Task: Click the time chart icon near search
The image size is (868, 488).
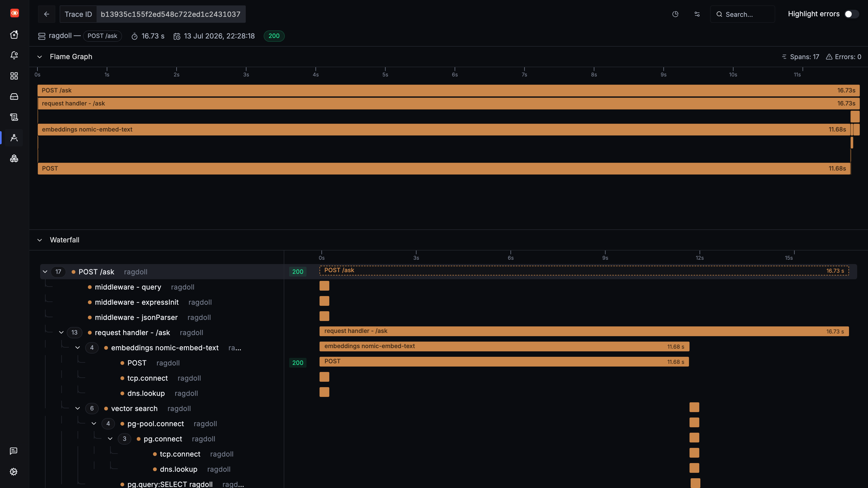Action: (x=675, y=14)
